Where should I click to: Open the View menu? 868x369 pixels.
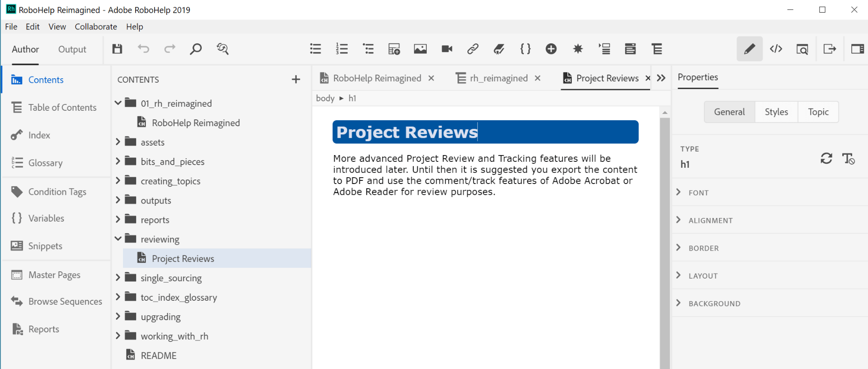click(x=57, y=27)
